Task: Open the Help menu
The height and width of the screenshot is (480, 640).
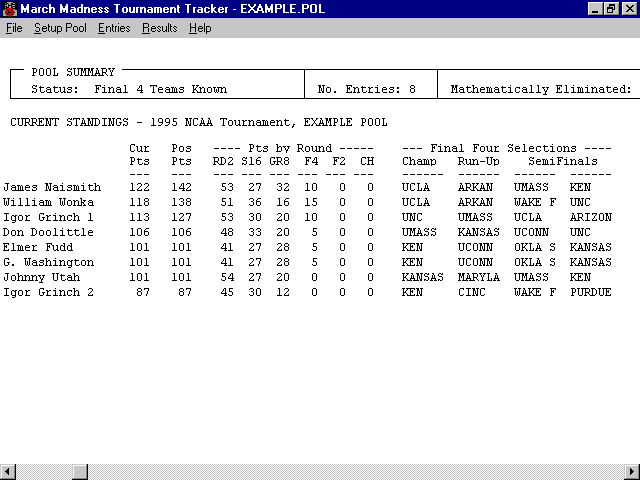Action: (200, 28)
